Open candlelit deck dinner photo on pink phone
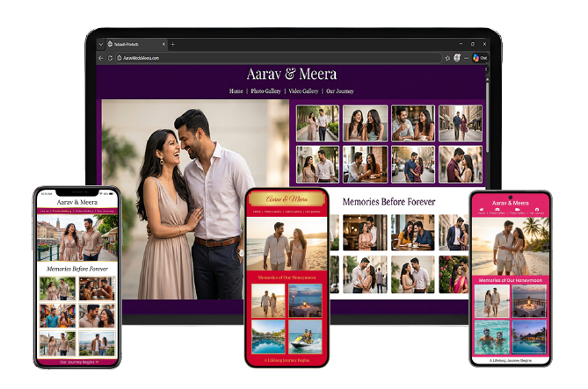The height and width of the screenshot is (389, 588). tap(529, 302)
